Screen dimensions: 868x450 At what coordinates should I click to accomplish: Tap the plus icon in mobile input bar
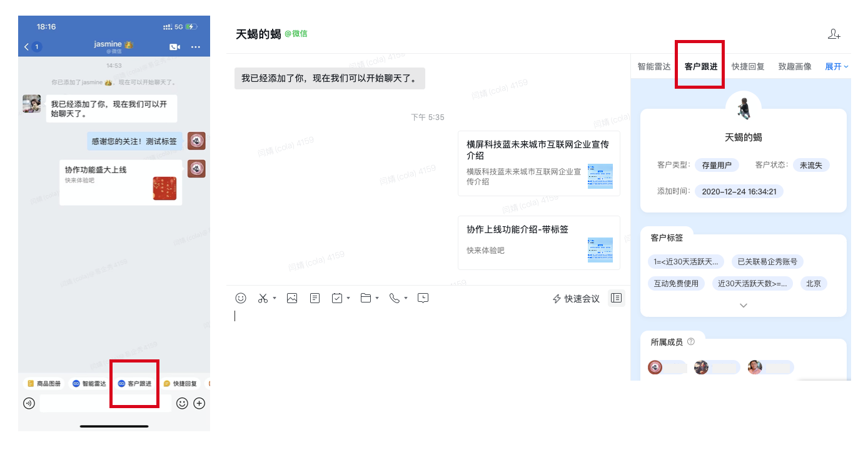point(199,404)
